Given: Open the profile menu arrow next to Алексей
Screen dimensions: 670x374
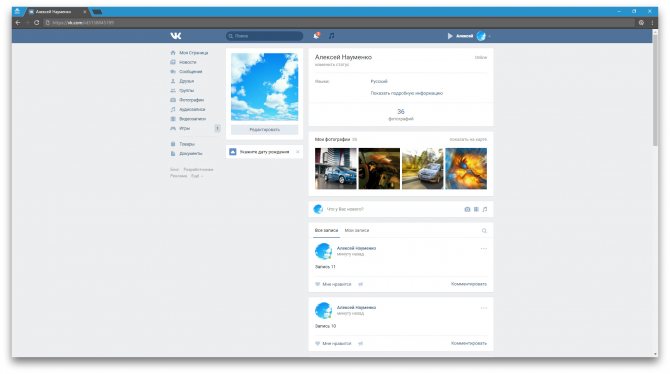Looking at the screenshot, I should [x=489, y=36].
